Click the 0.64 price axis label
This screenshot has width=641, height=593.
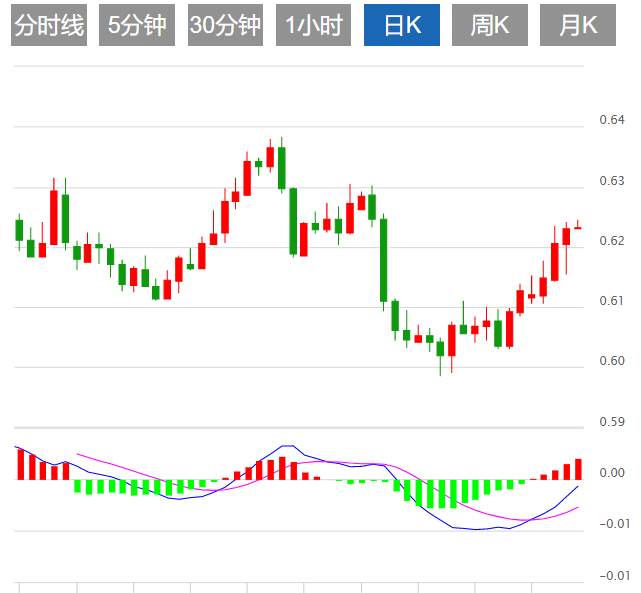(612, 120)
